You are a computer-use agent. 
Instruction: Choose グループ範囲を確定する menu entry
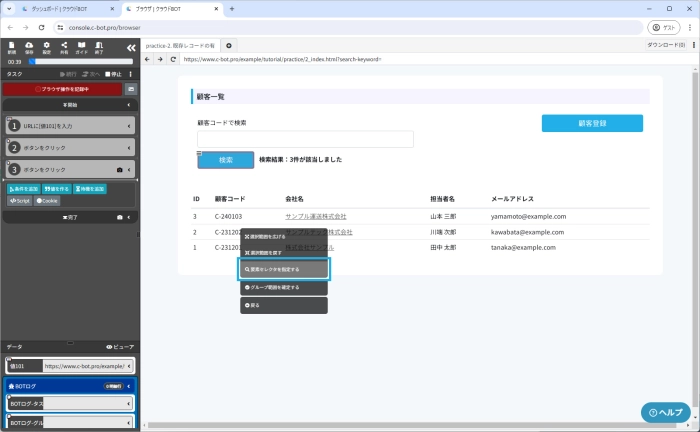tap(284, 287)
